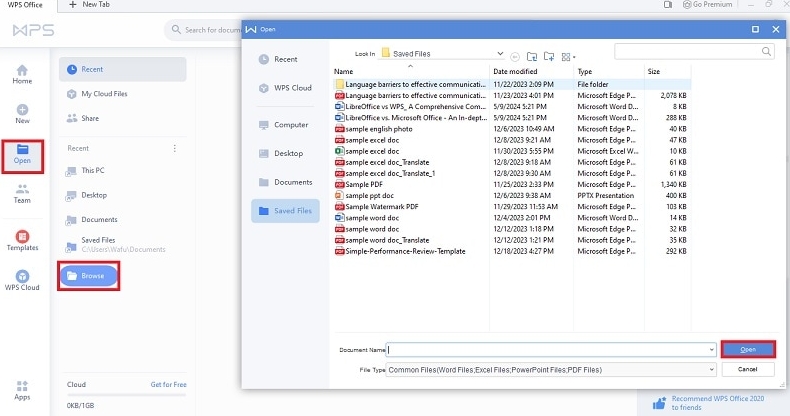Screen dimensions: 790x416
Task: Open the Team section
Action: [22, 194]
